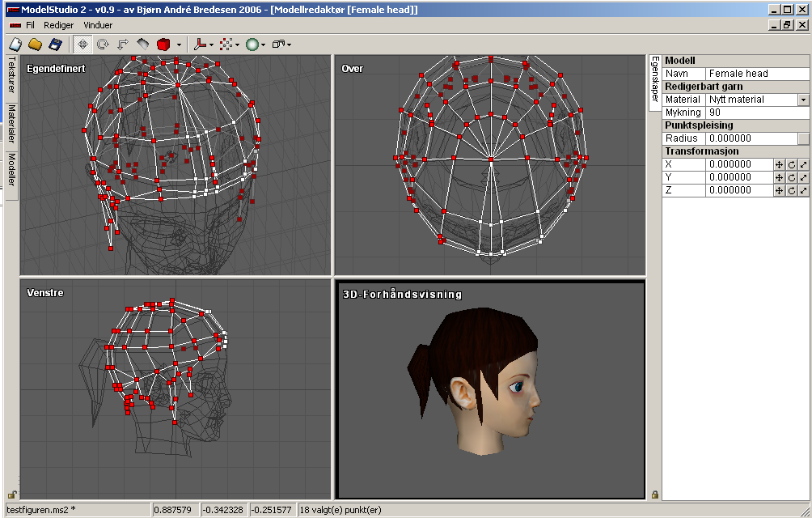The image size is (812, 518).
Task: Click the Transformasjon section header
Action: pyautogui.click(x=735, y=151)
